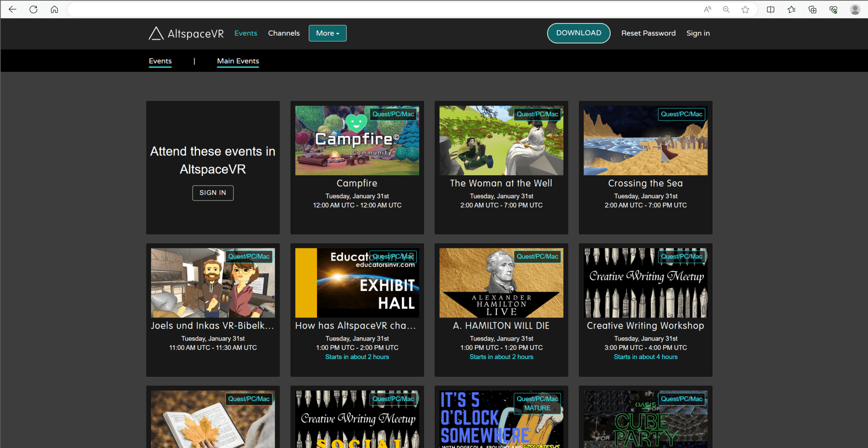Switch to the Events sub-tab
868x448 pixels.
point(160,61)
